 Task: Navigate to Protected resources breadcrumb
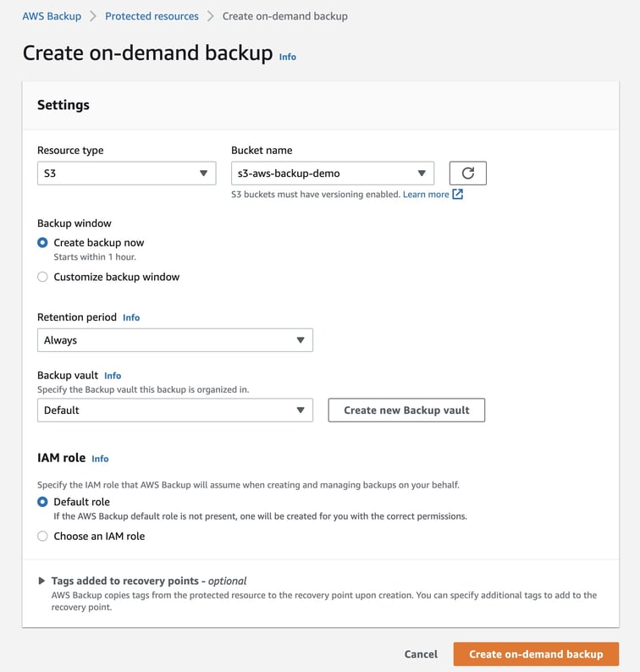pyautogui.click(x=152, y=16)
